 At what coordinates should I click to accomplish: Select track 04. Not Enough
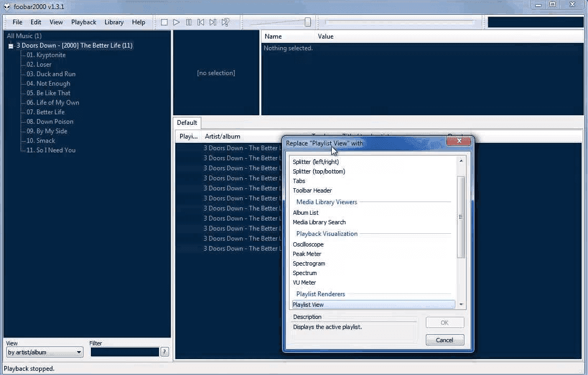pos(49,84)
